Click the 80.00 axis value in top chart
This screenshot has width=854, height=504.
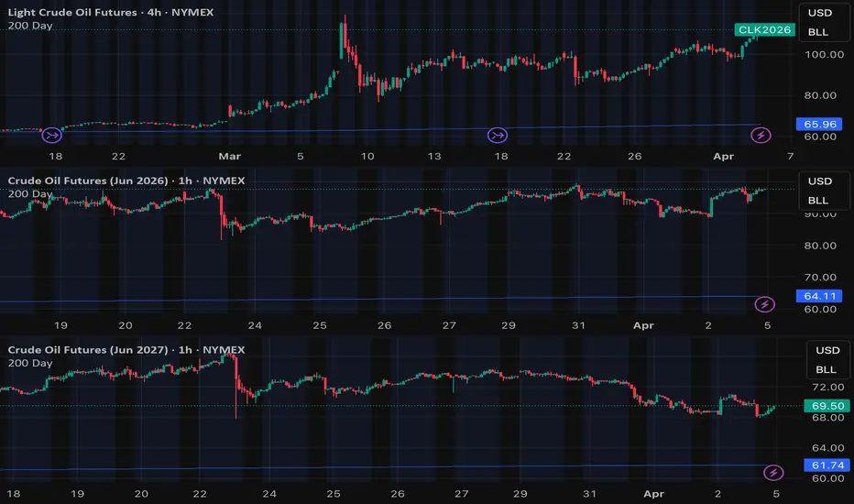click(x=820, y=95)
